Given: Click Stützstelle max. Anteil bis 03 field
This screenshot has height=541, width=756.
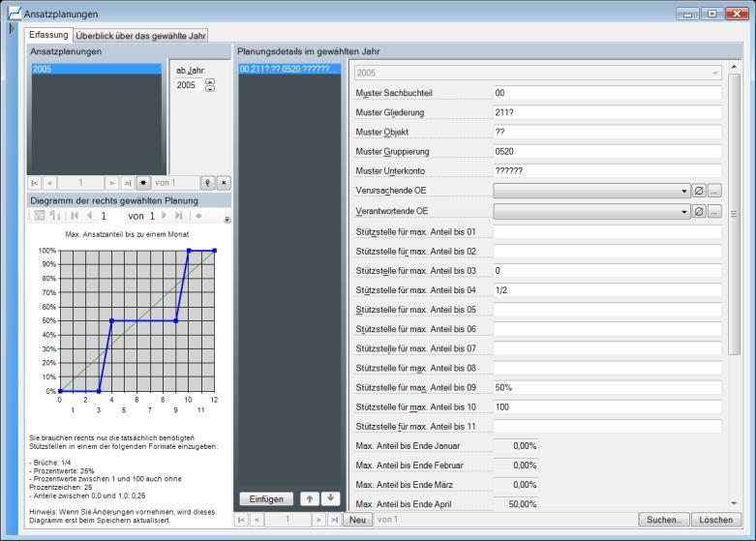Looking at the screenshot, I should (608, 271).
